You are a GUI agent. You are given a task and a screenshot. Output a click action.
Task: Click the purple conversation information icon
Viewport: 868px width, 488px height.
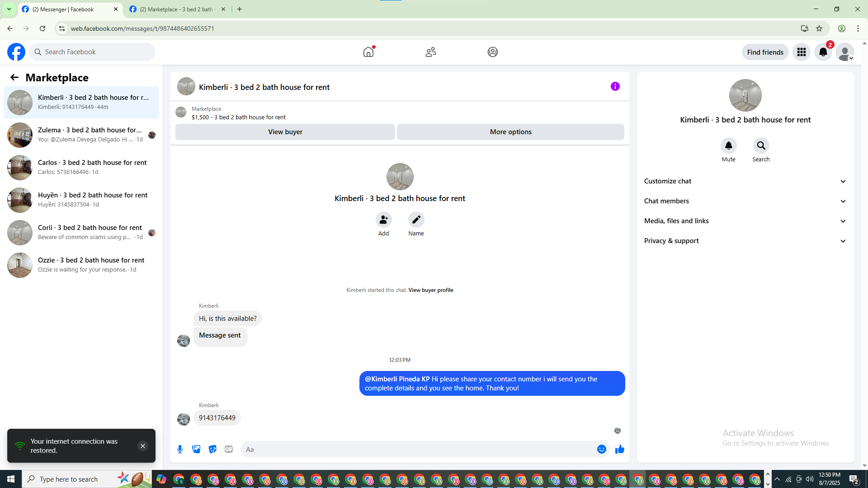[615, 86]
